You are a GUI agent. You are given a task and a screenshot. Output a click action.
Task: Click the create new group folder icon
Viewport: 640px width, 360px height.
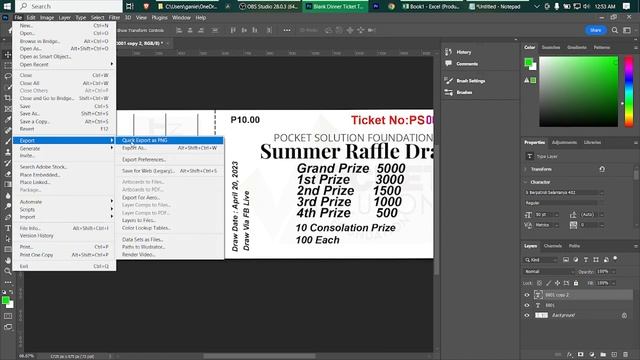pos(603,354)
